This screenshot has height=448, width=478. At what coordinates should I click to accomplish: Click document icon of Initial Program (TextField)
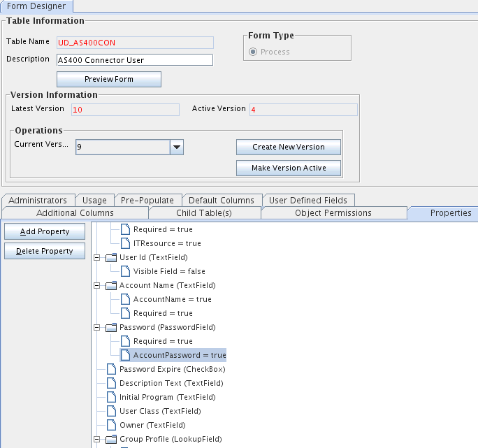coord(111,398)
